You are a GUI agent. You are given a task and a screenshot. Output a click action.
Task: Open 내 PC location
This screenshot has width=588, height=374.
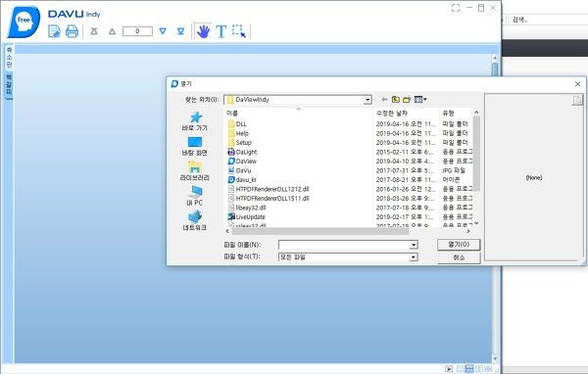(x=195, y=196)
